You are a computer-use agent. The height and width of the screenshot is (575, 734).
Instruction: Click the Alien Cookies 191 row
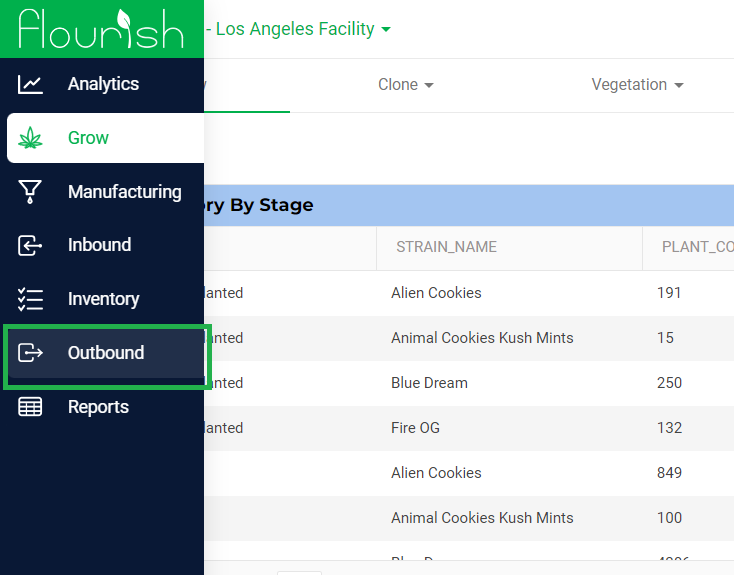[469, 293]
